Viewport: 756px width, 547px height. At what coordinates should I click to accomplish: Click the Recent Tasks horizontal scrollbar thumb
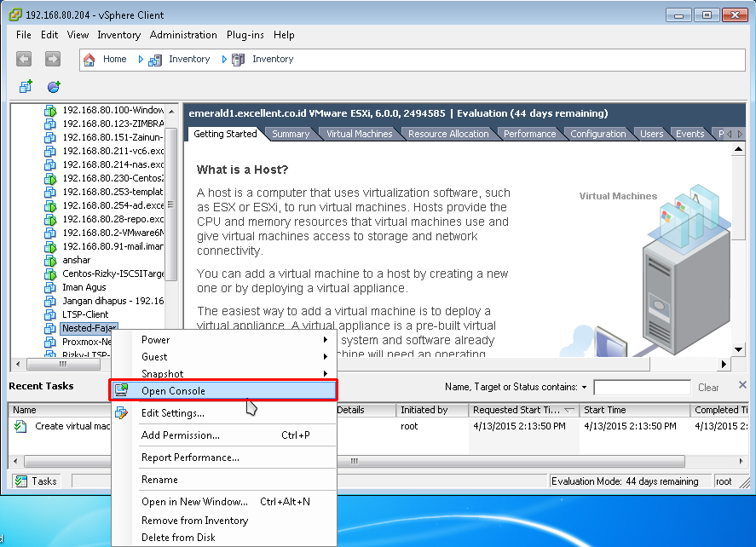point(355,461)
